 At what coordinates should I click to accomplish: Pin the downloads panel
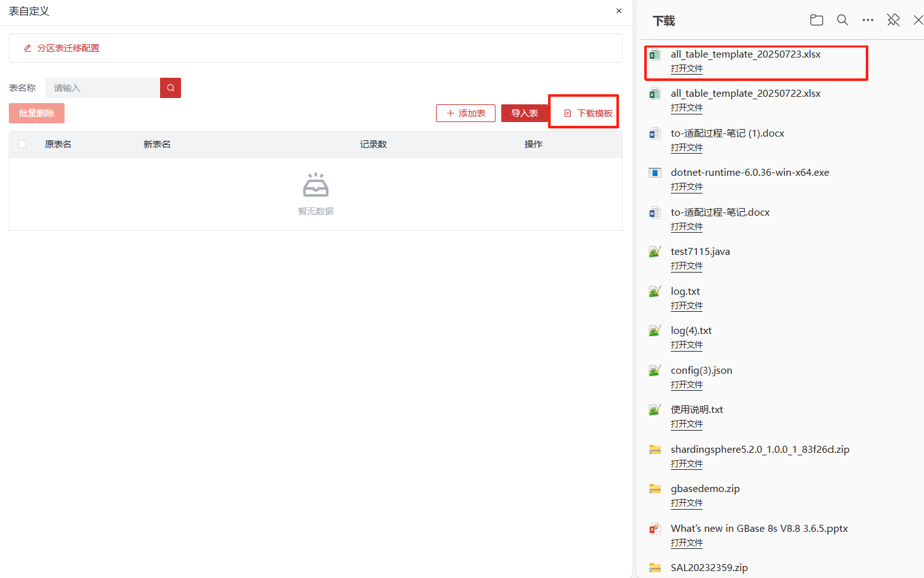(x=893, y=20)
